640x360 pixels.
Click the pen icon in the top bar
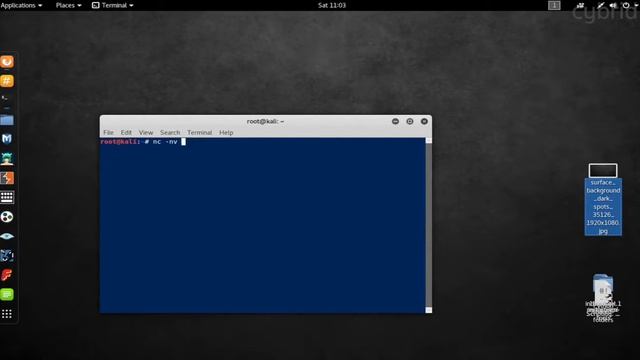[x=600, y=5]
